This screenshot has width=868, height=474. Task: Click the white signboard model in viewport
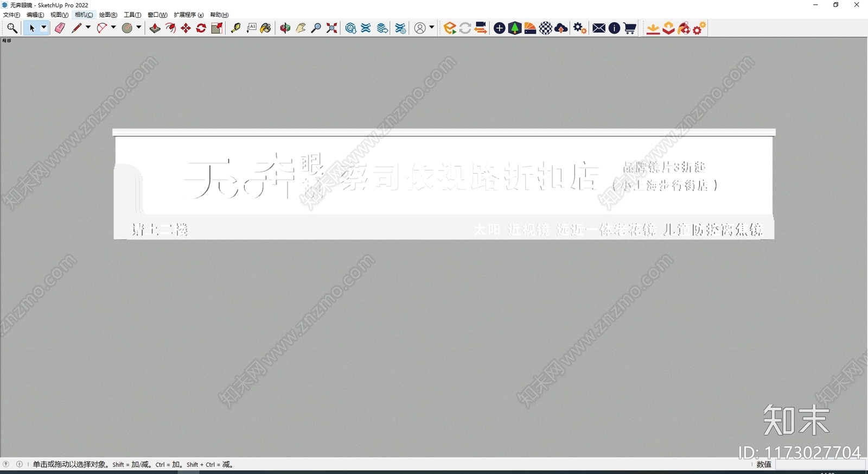pos(444,184)
